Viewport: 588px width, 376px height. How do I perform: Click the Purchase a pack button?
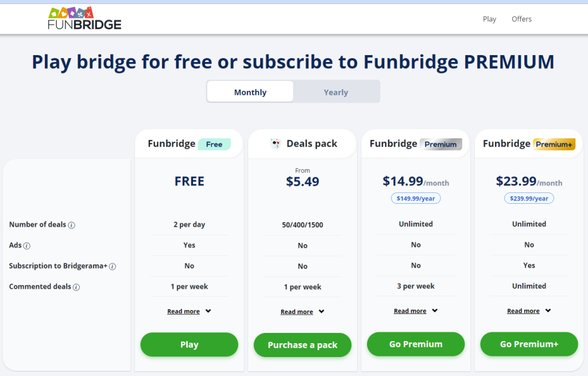click(303, 345)
